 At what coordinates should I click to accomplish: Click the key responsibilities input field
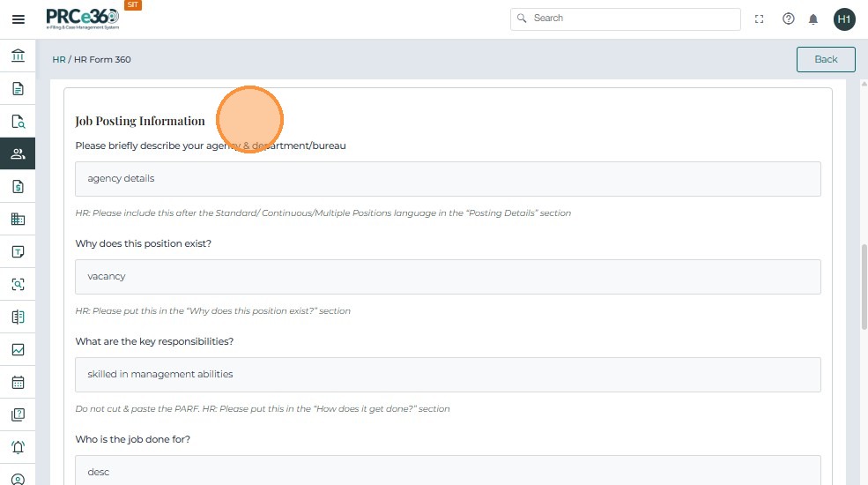point(448,374)
